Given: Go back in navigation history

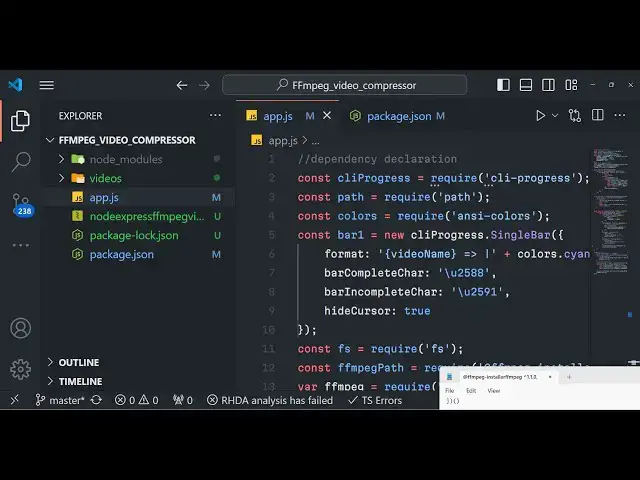Looking at the screenshot, I should click(x=182, y=85).
